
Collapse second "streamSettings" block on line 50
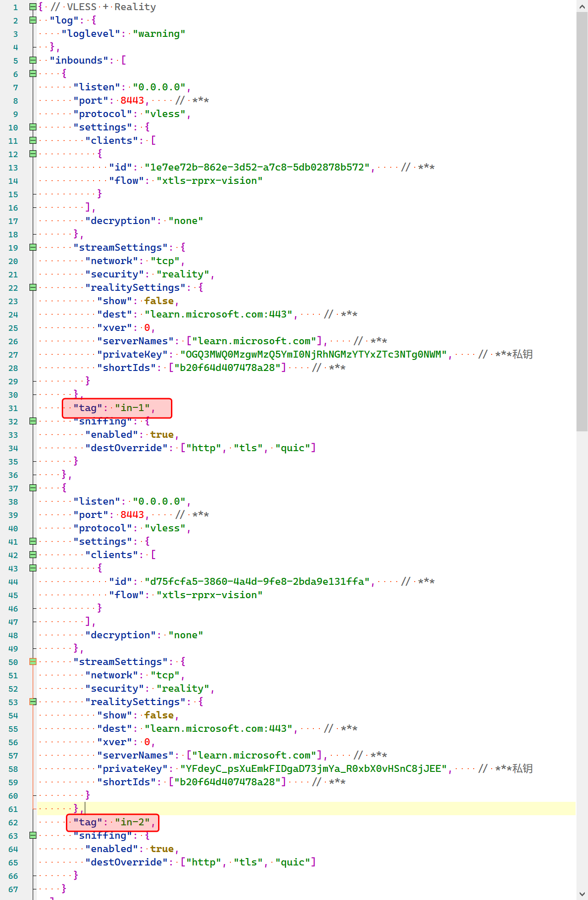click(33, 662)
